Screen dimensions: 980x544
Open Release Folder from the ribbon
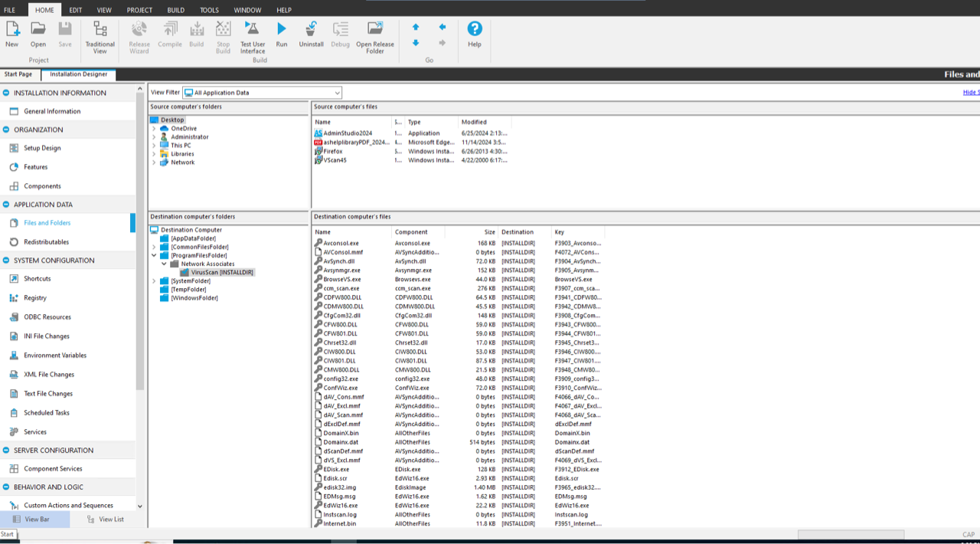pyautogui.click(x=374, y=35)
